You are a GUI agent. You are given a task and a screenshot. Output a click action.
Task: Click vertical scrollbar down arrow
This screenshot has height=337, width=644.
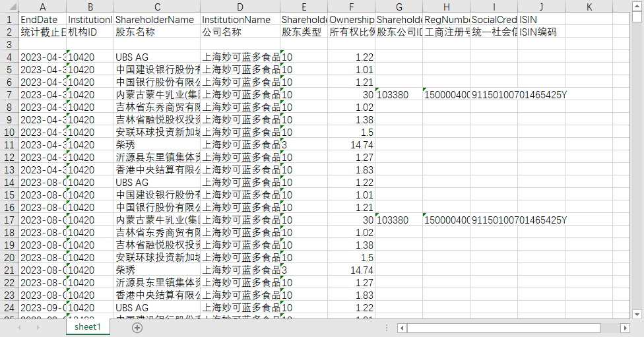pyautogui.click(x=637, y=315)
